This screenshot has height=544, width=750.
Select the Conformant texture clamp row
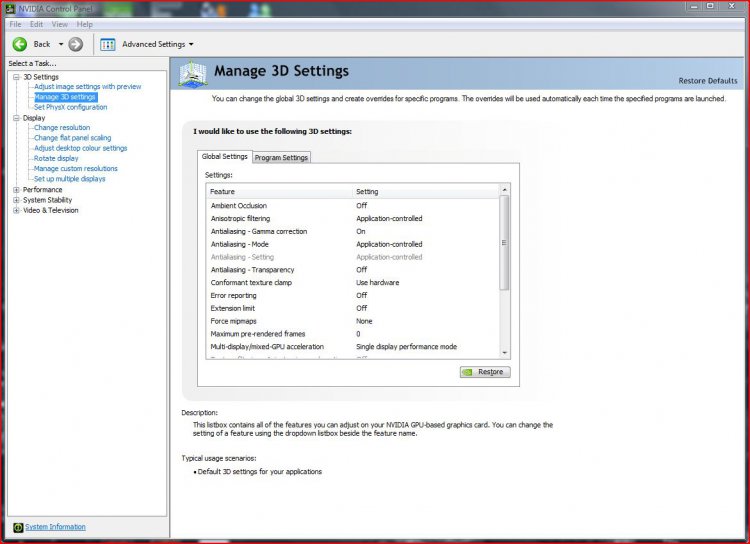(353, 283)
